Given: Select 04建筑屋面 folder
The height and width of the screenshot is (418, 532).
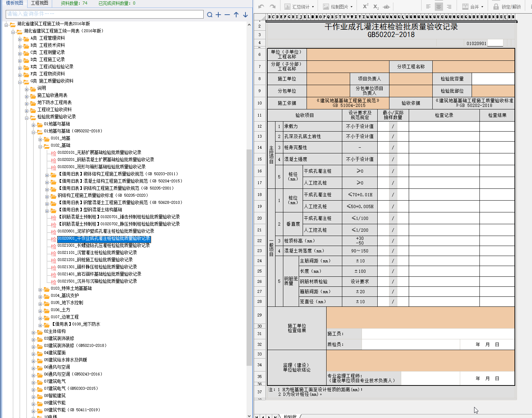Looking at the screenshot, I should 55,353.
